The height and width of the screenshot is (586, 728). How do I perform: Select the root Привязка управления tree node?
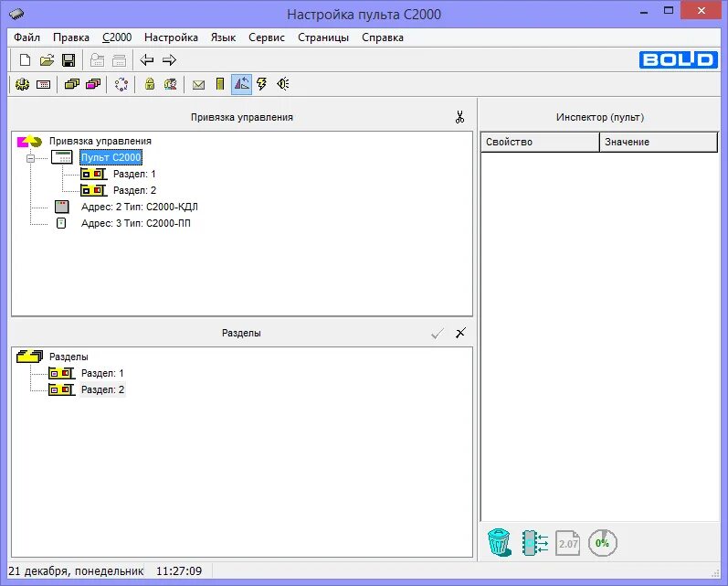100,141
